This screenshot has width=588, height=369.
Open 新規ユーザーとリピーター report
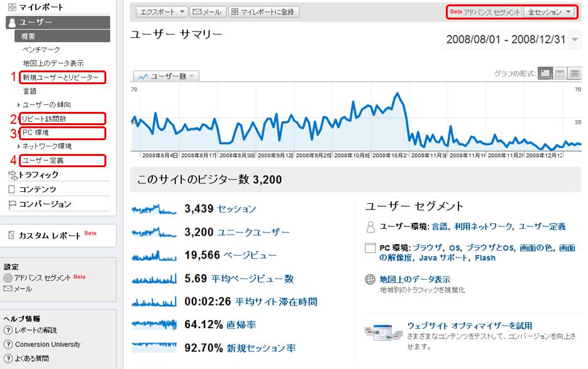61,77
